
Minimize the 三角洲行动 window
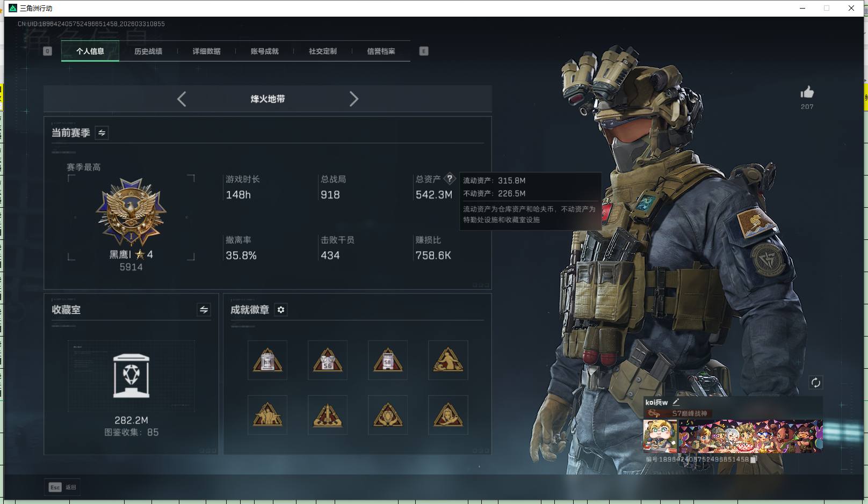tap(802, 8)
